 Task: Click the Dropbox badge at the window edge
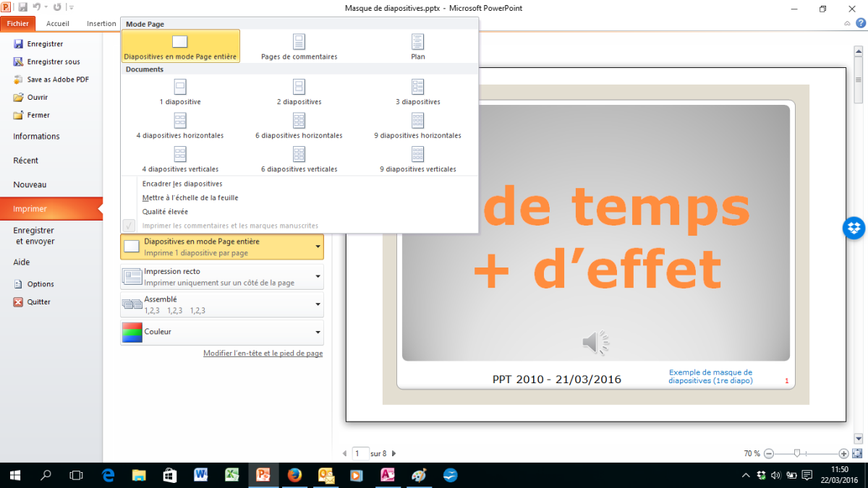855,228
